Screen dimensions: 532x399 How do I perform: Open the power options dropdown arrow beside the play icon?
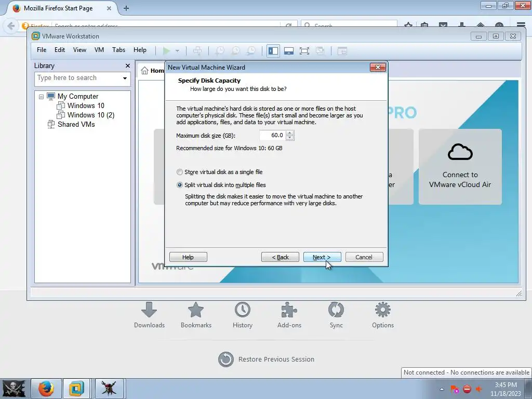pyautogui.click(x=177, y=51)
